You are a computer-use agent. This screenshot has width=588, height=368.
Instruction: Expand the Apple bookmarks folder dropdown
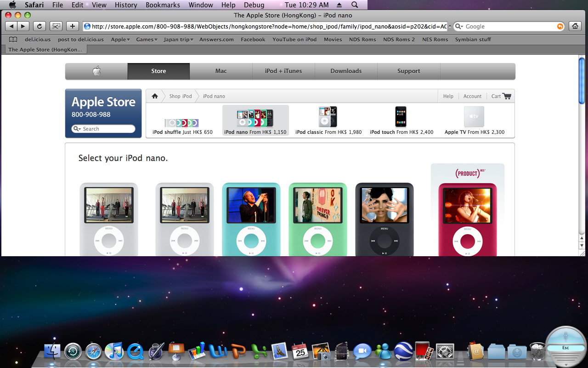(x=120, y=40)
